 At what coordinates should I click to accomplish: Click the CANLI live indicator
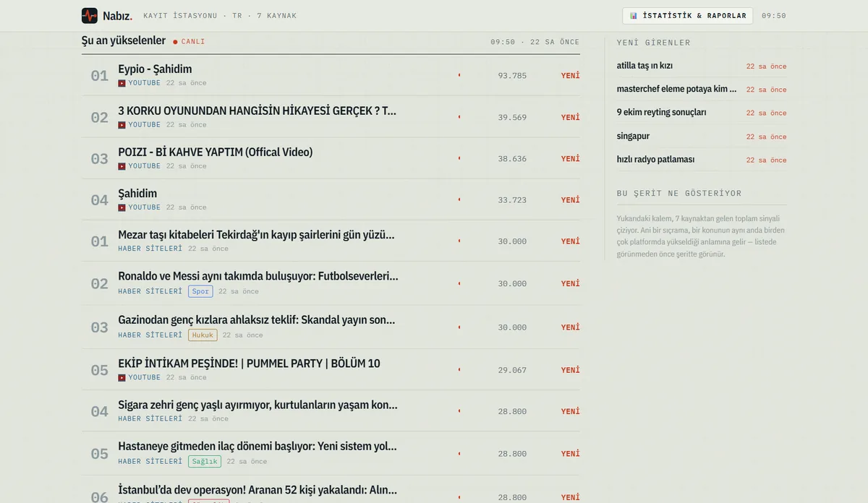coord(190,42)
